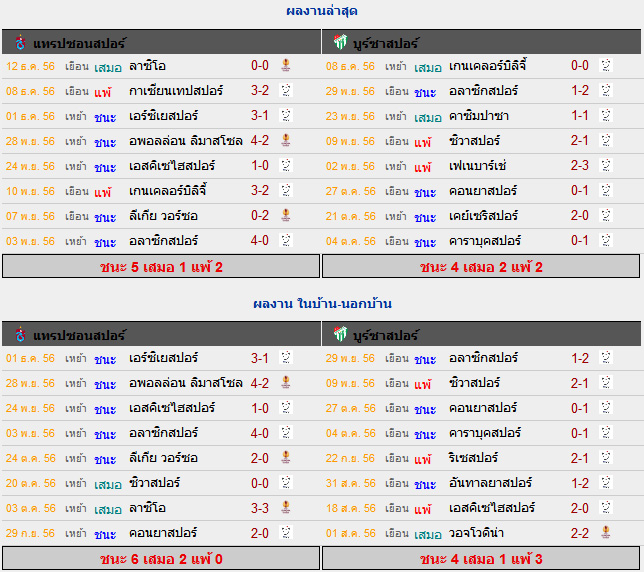Image resolution: width=644 pixels, height=572 pixels.
Task: Click league icon beside เฟเนบาร์เช่'s neighbor ซิวาสปอร์ 2-1 in ผลงานล่าสุด
Action: 606,140
